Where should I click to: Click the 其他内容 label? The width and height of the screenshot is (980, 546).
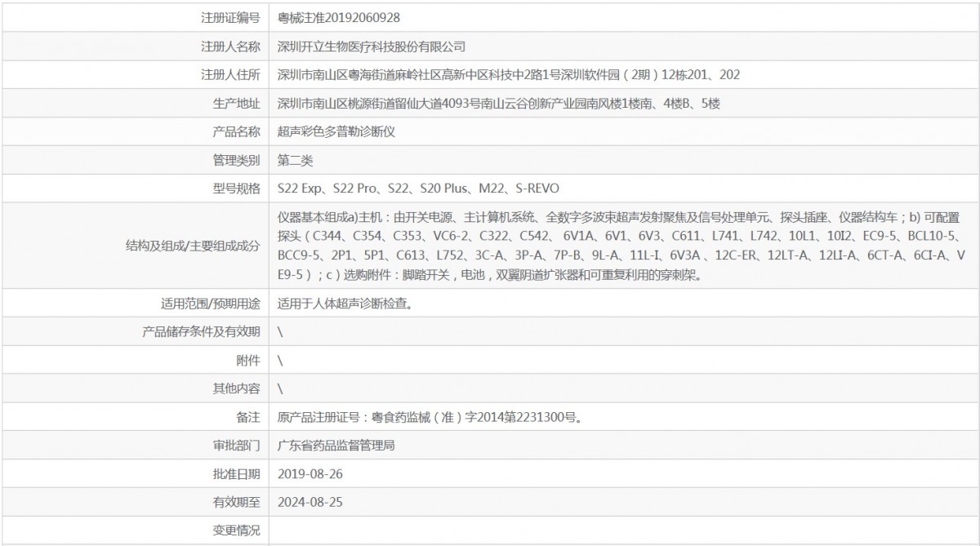(x=237, y=389)
